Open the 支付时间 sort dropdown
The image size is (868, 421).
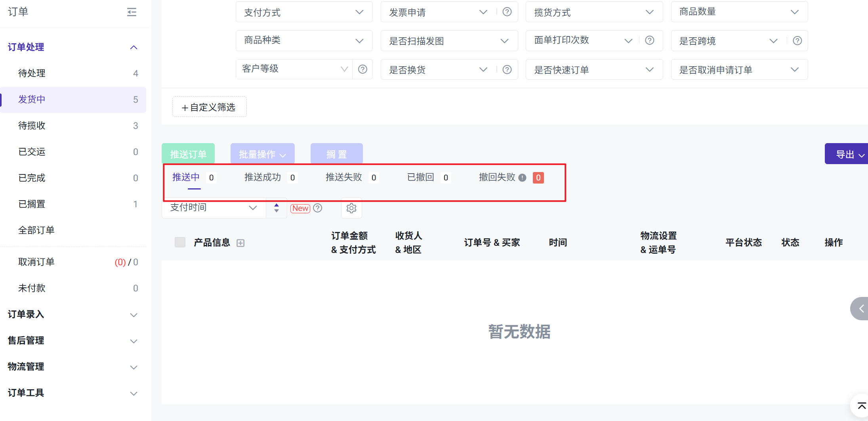pyautogui.click(x=214, y=208)
